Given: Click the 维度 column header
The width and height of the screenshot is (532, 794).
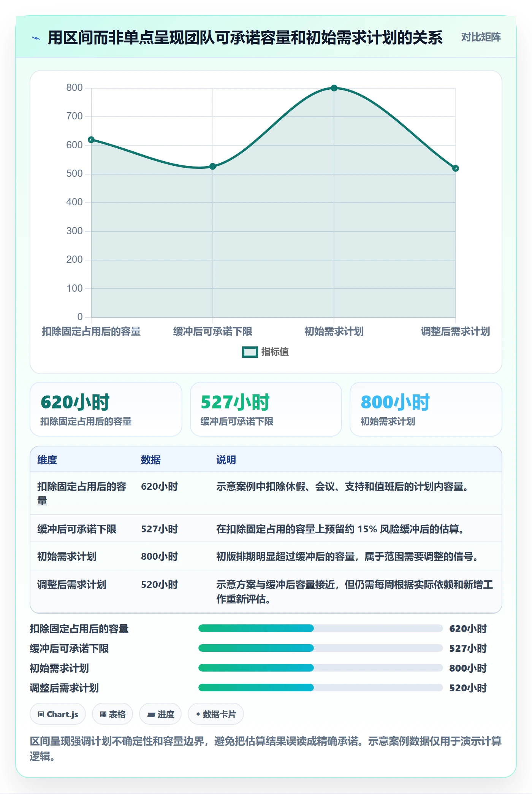Looking at the screenshot, I should point(47,460).
